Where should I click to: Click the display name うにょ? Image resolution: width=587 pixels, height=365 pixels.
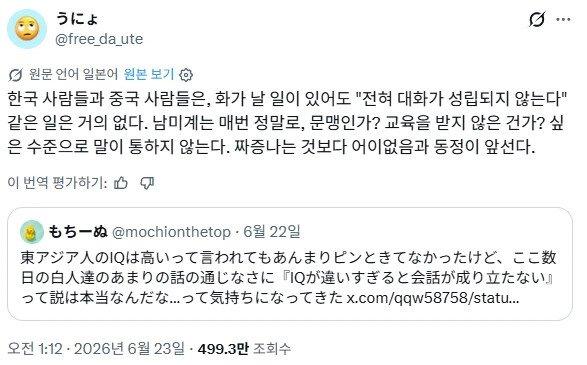(x=77, y=18)
